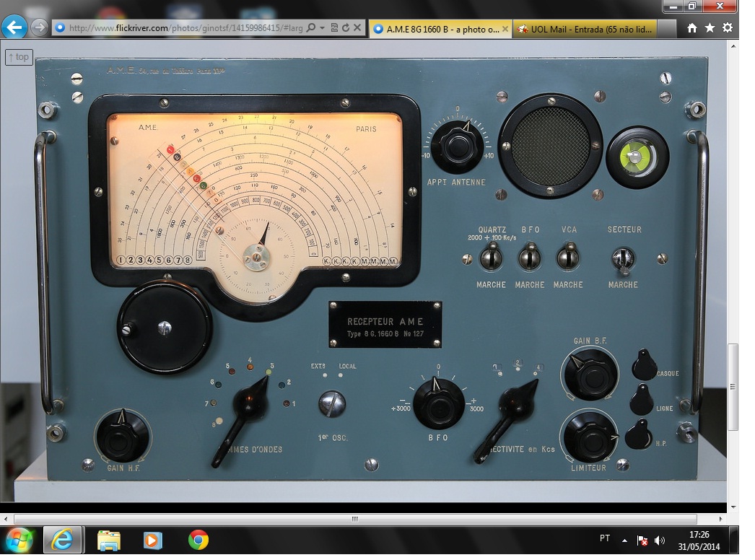Click the vertical scrollbar up arrow

[733, 46]
